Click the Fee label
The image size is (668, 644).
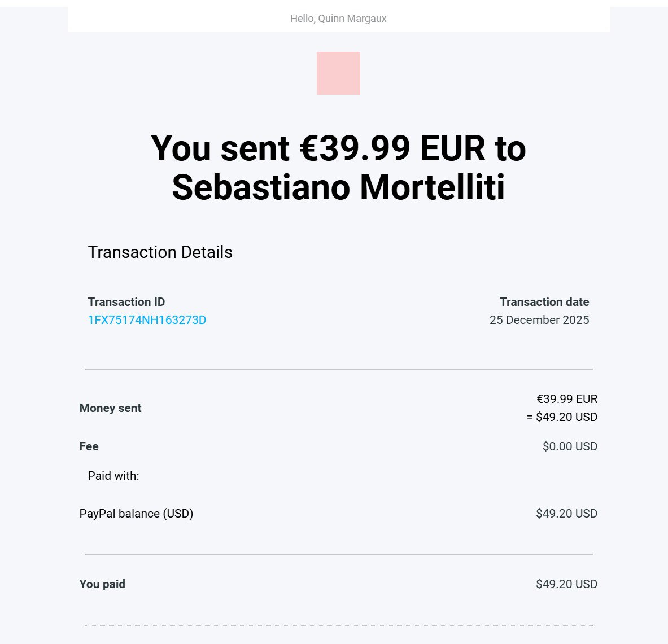pos(89,446)
